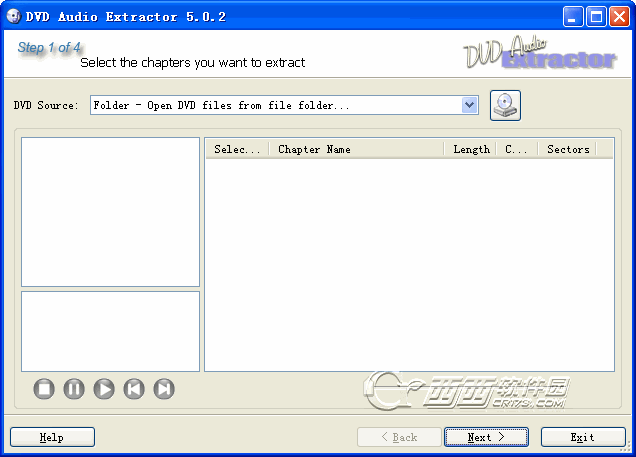
Task: Pause the audio preview
Action: (74, 389)
